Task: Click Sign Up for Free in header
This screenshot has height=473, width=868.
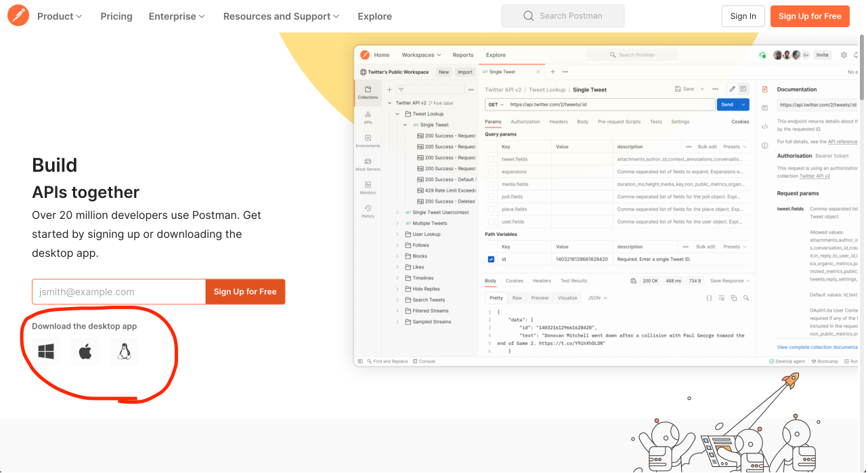Action: pyautogui.click(x=810, y=16)
